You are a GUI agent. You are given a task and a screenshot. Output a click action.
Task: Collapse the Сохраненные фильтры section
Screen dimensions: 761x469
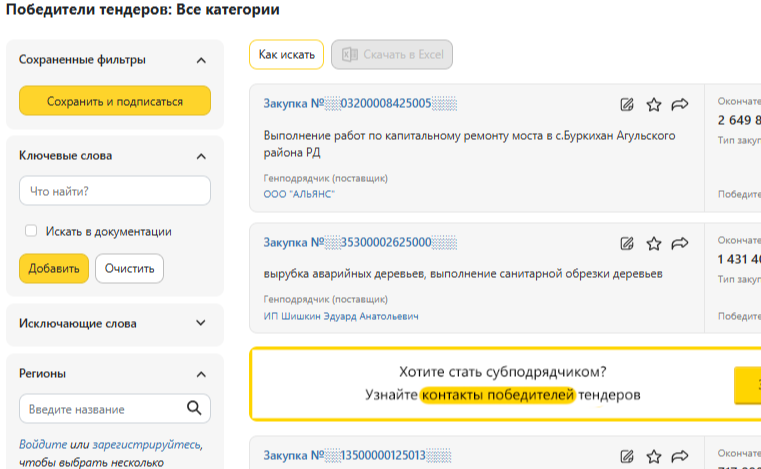[x=201, y=60]
